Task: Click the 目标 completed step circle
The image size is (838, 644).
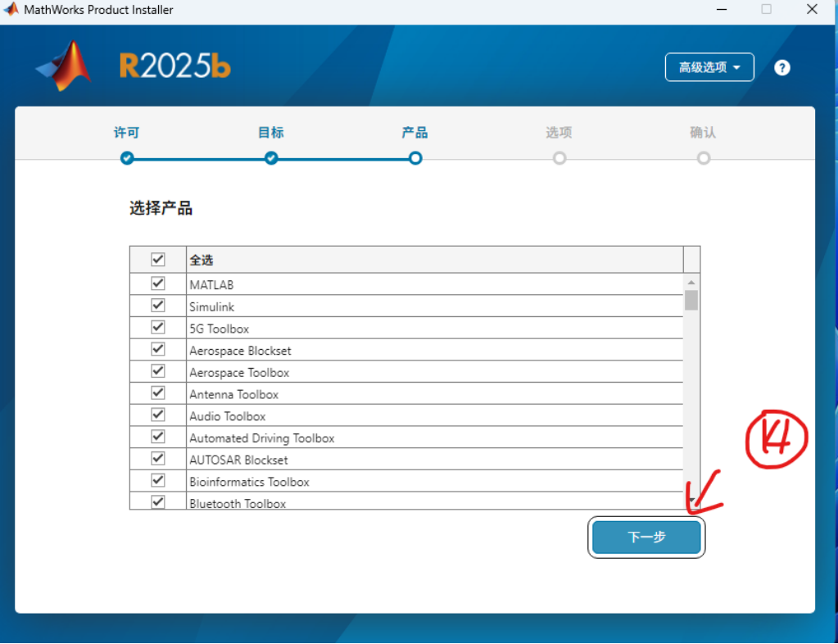Action: click(271, 158)
